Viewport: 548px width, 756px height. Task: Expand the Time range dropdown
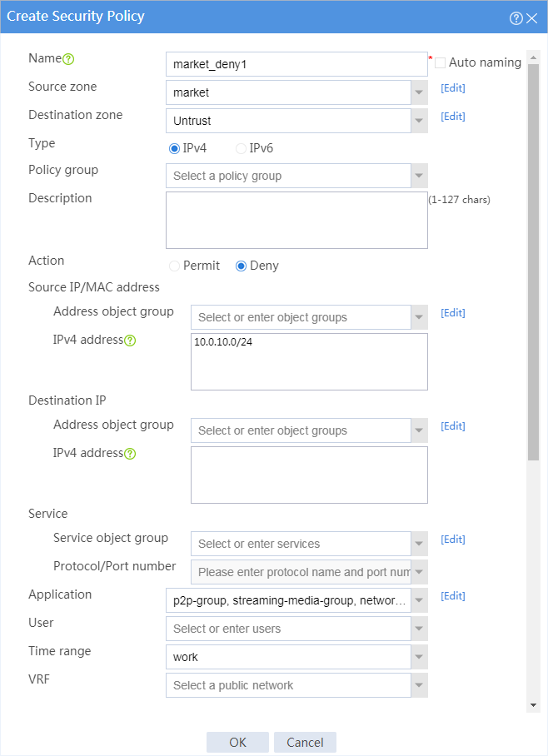419,657
